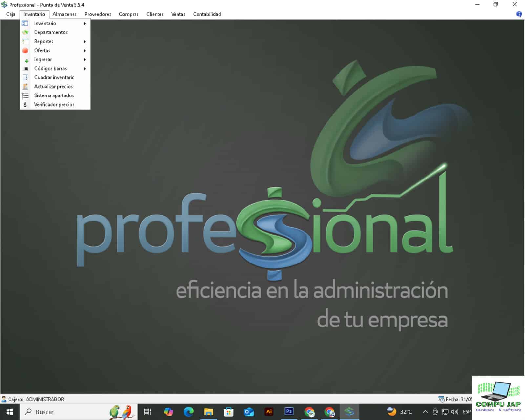The width and height of the screenshot is (525, 420).
Task: Expand the Inventario submenu arrow
Action: pyautogui.click(x=85, y=23)
